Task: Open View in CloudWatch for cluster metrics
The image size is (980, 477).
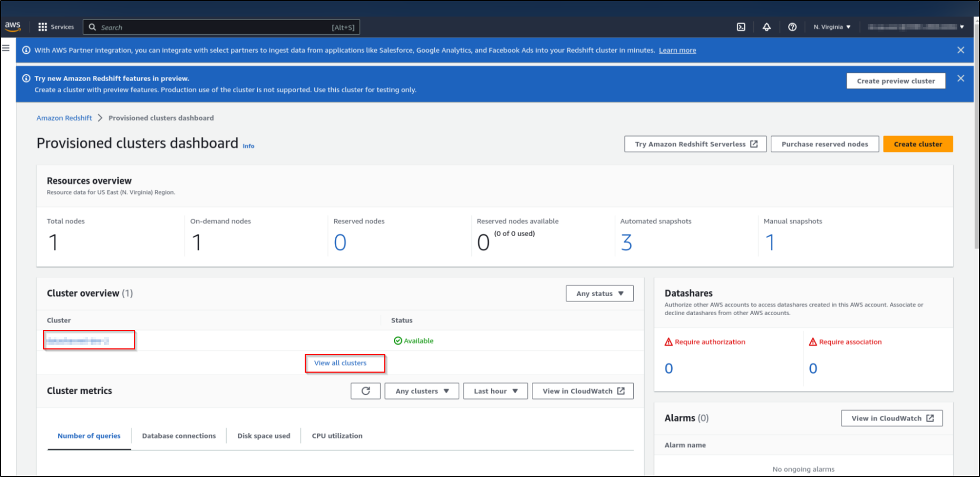Action: point(583,391)
